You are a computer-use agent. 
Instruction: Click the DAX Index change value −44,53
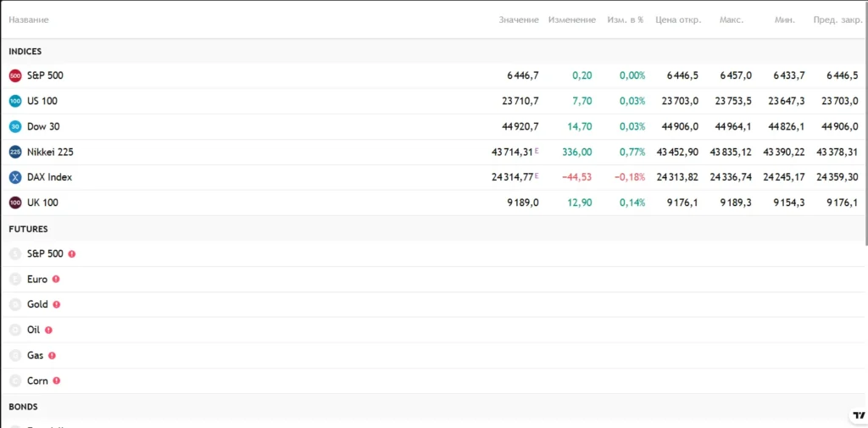576,178
